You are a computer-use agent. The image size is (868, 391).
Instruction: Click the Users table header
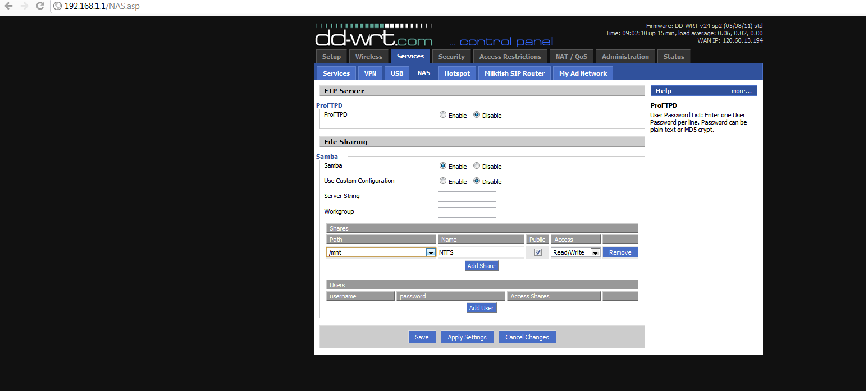482,285
